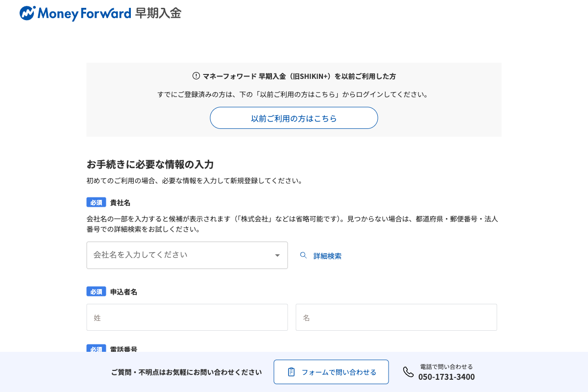
Task: Focus the 姓 last name field
Action: (x=187, y=318)
